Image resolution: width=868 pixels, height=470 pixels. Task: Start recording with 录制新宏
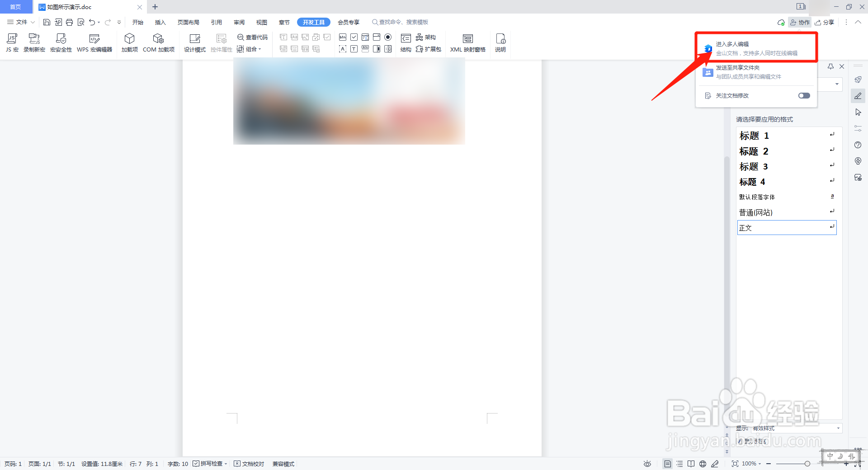coord(34,43)
